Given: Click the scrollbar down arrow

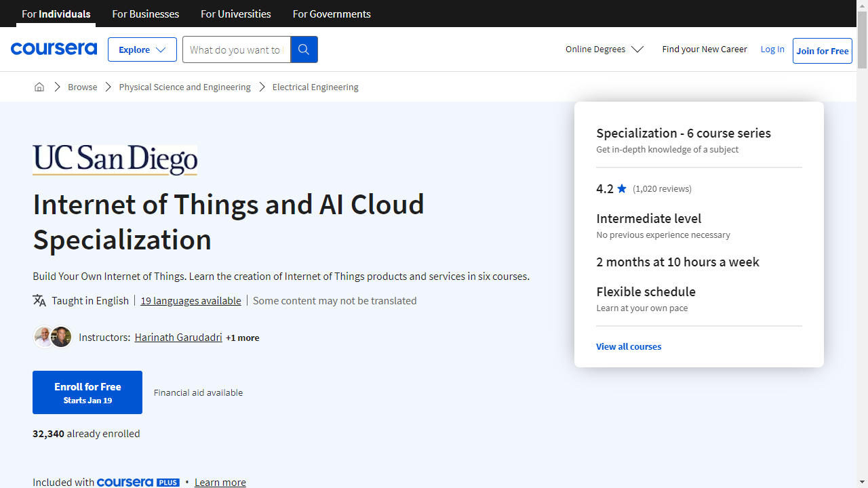Looking at the screenshot, I should pyautogui.click(x=862, y=483).
